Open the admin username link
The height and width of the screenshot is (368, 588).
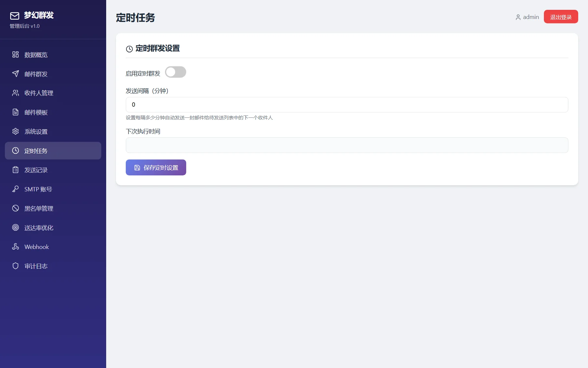(x=531, y=17)
